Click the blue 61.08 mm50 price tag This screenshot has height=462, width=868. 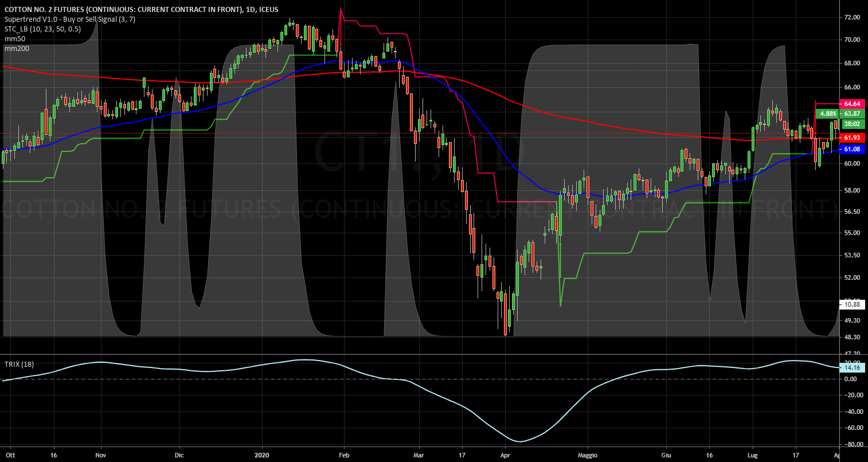[x=852, y=149]
